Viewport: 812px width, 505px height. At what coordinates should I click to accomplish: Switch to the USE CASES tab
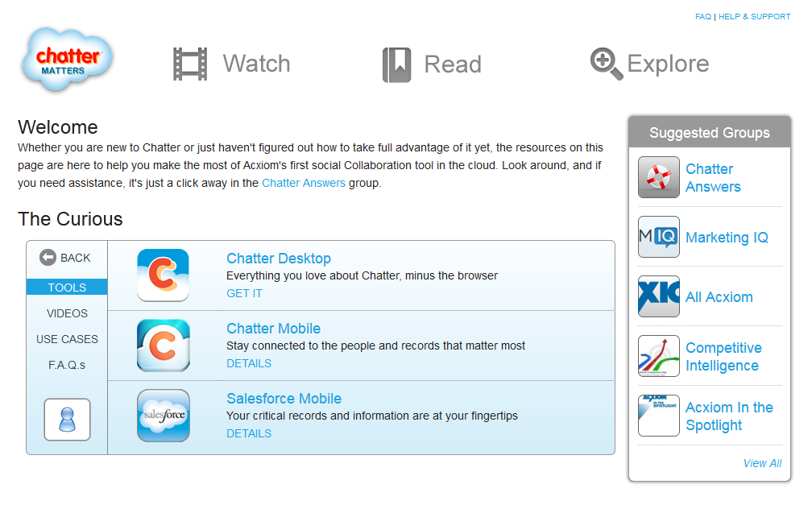[x=67, y=339]
